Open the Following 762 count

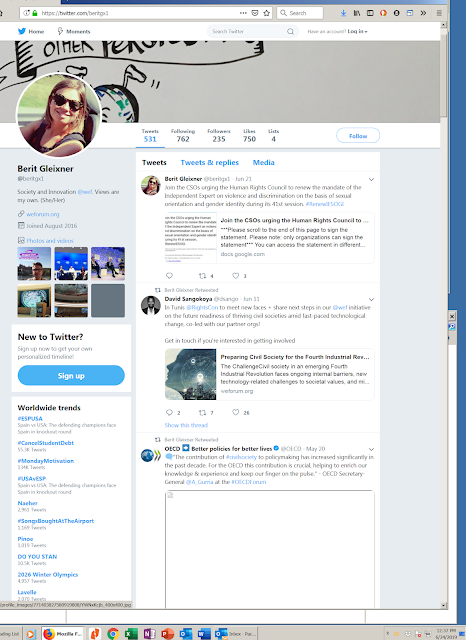[x=183, y=136]
